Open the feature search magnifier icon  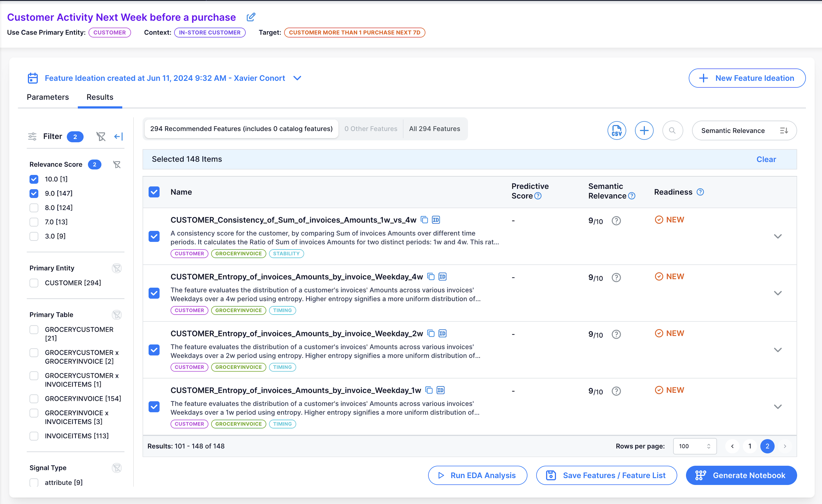tap(672, 130)
